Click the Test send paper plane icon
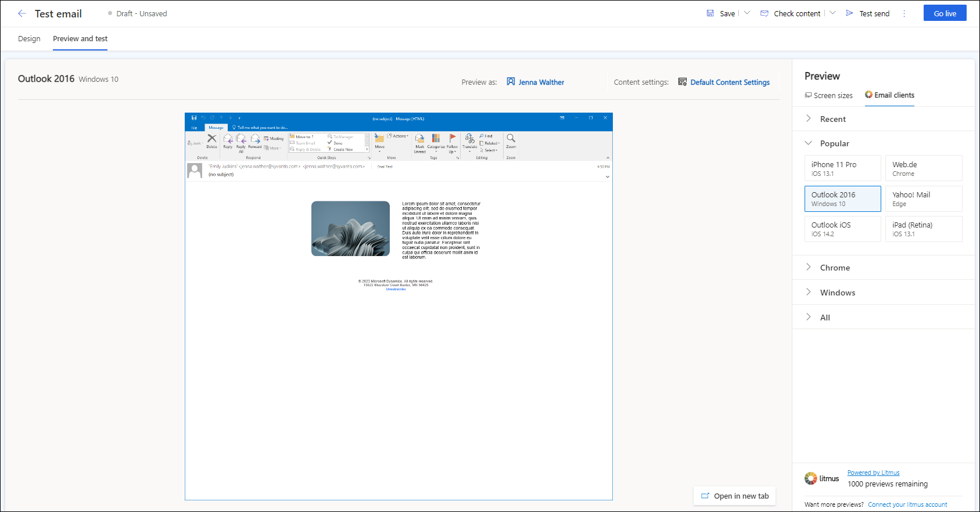The height and width of the screenshot is (512, 980). (x=850, y=13)
